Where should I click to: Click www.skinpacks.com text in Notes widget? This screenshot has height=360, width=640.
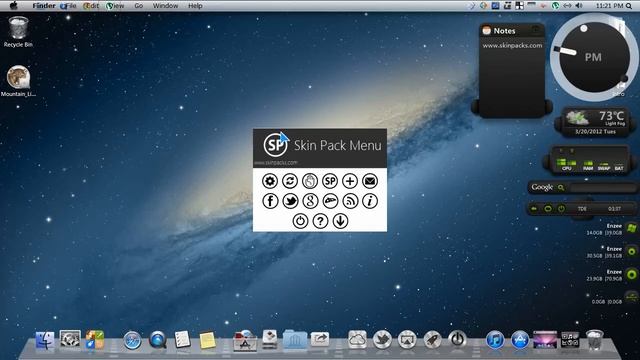(x=512, y=46)
